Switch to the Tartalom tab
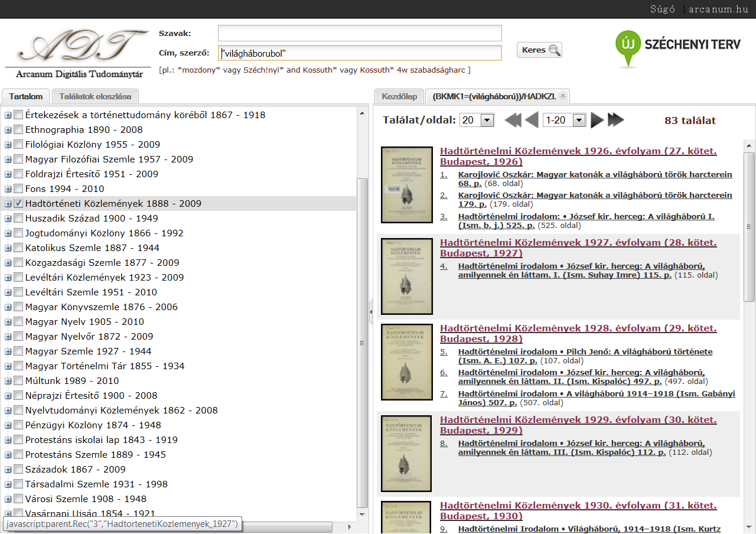Viewport: 756px width, 534px height. pyautogui.click(x=26, y=96)
